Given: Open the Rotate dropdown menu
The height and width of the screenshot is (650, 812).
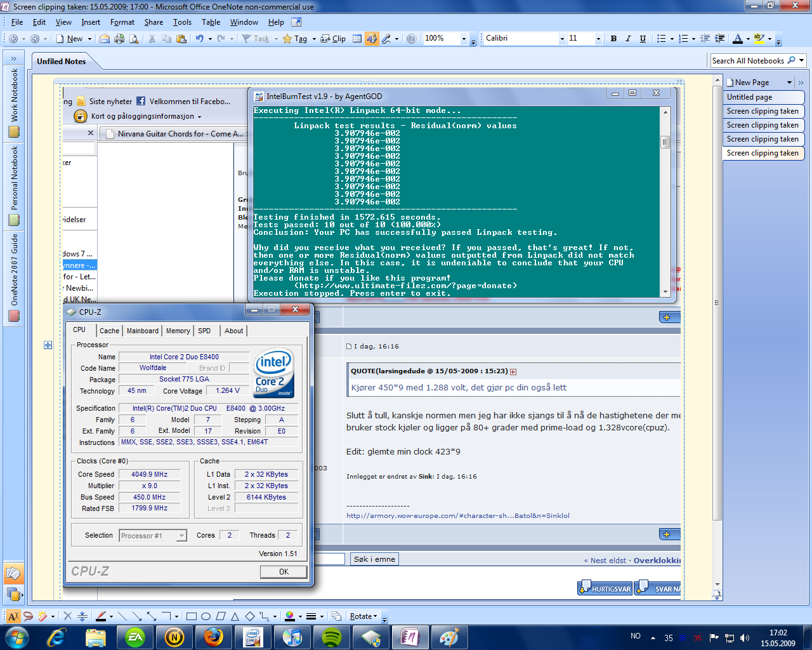Looking at the screenshot, I should click(x=363, y=616).
